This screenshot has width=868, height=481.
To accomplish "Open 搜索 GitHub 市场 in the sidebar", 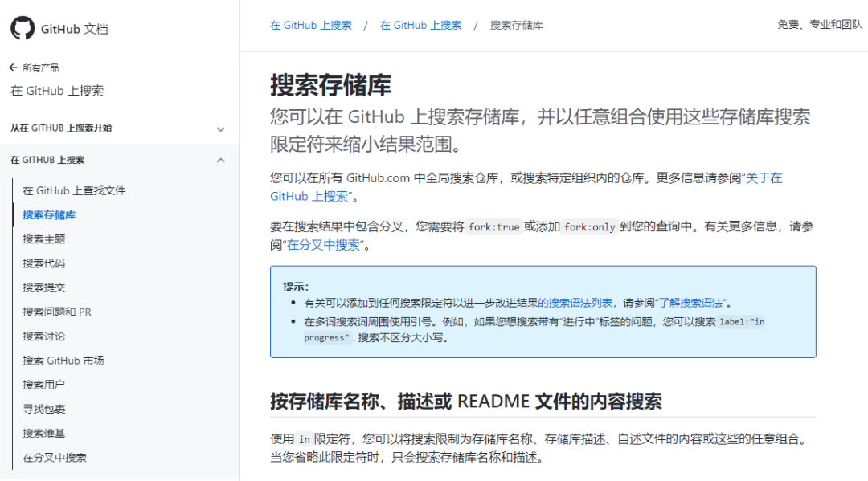I will tap(63, 361).
